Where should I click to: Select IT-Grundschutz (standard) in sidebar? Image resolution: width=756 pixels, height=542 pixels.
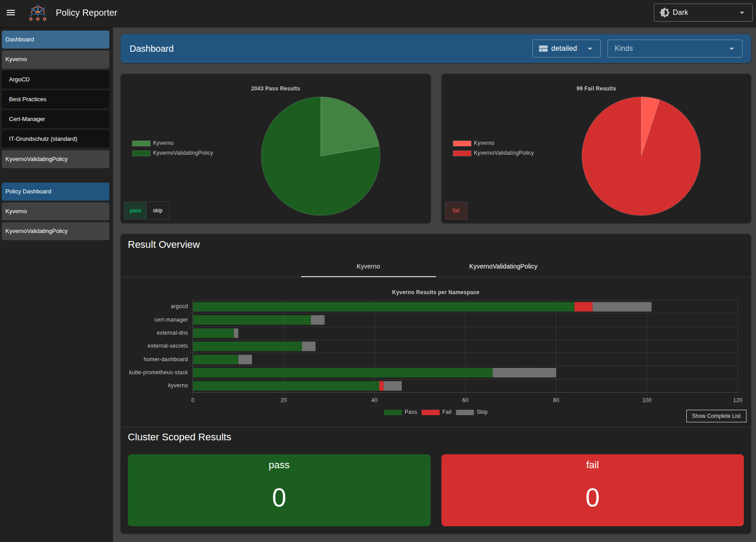click(55, 139)
